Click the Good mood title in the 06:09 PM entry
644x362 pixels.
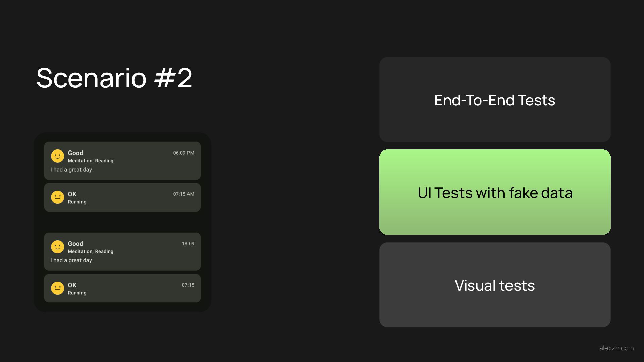(75, 153)
